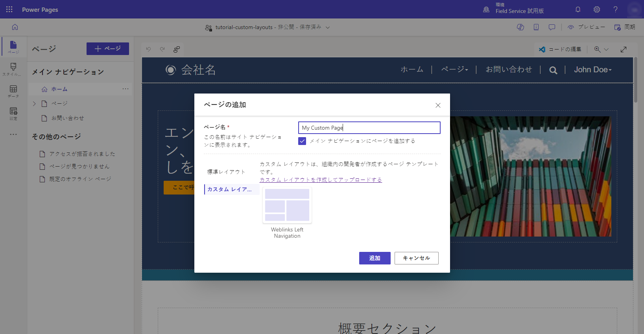Viewport: 644px width, 334px height.
Task: Click the page name input field
Action: [369, 128]
